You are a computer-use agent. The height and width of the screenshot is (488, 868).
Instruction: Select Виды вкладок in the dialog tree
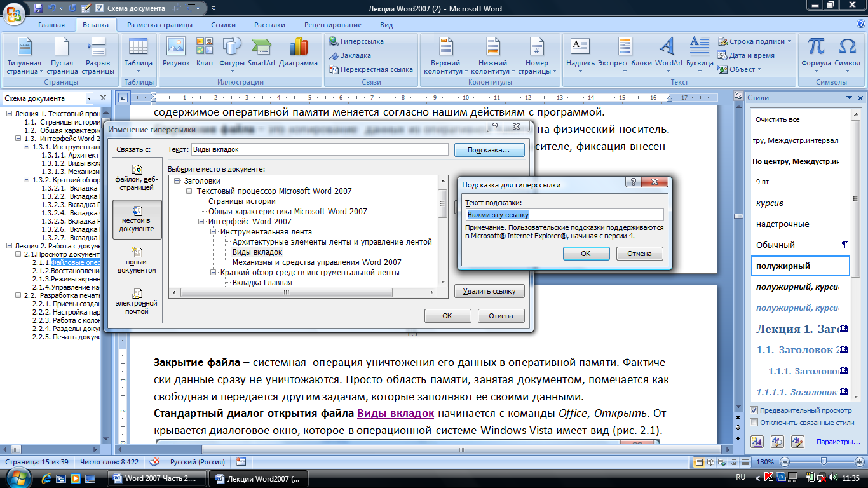257,252
